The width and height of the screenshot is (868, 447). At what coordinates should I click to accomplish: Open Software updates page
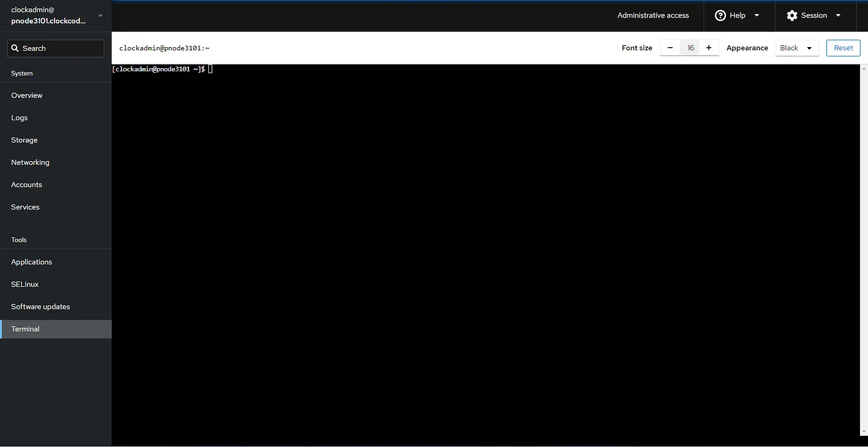tap(56, 307)
